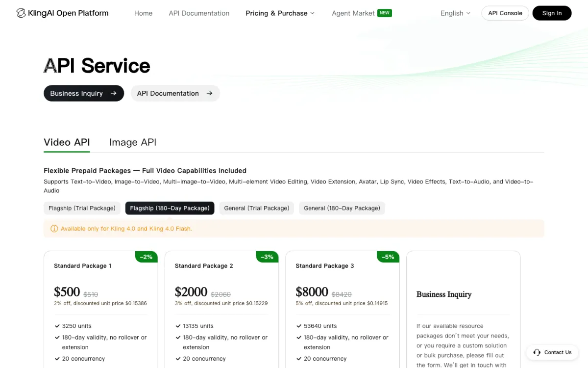Click the API Console button
Image resolution: width=588 pixels, height=368 pixels.
click(x=505, y=13)
